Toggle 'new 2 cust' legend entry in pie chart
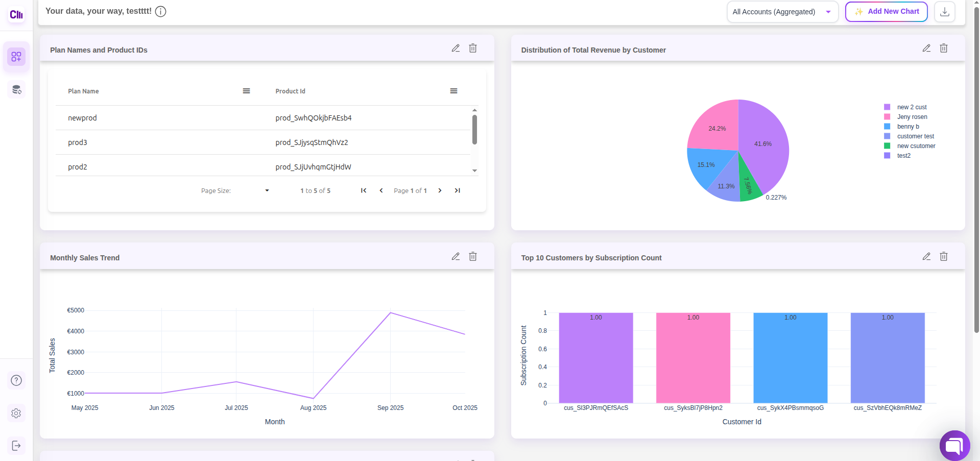The height and width of the screenshot is (461, 980). tap(911, 107)
